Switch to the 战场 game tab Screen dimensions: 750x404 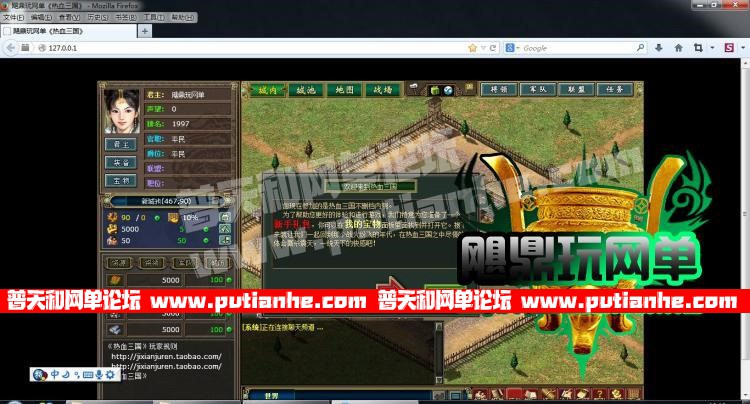[383, 90]
